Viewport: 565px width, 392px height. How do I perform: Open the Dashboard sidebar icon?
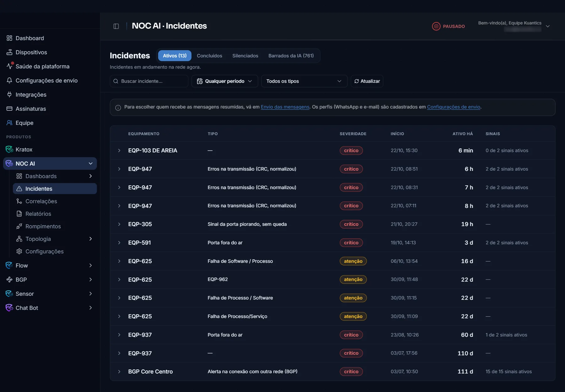tap(9, 38)
